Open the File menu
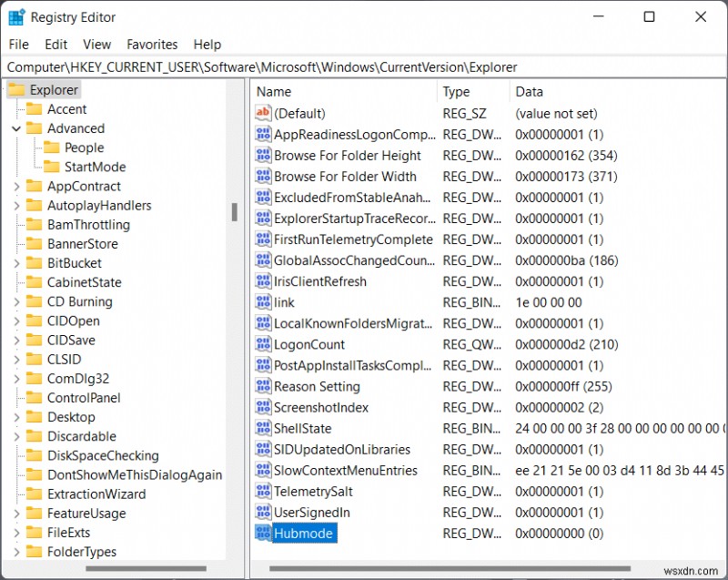 pos(18,45)
